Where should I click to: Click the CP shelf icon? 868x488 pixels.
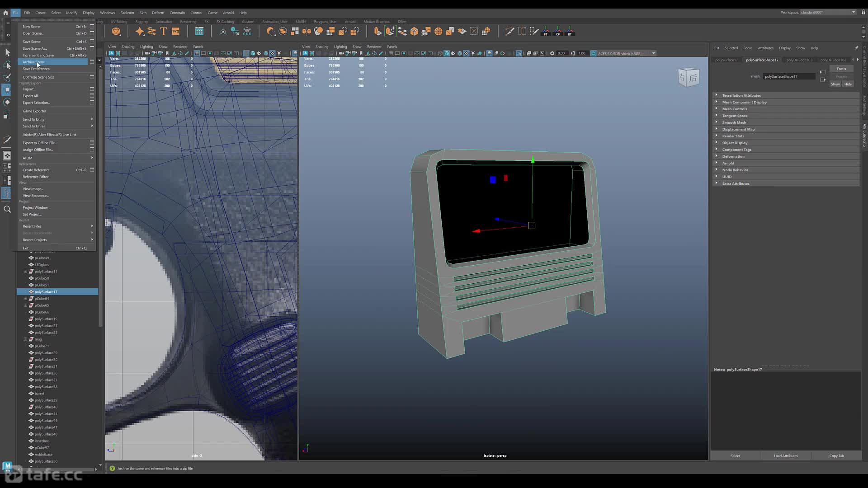click(558, 31)
